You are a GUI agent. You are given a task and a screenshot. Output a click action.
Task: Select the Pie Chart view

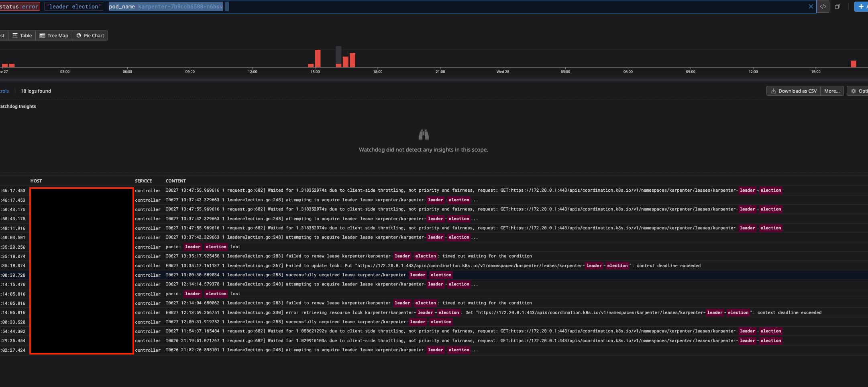coord(90,36)
